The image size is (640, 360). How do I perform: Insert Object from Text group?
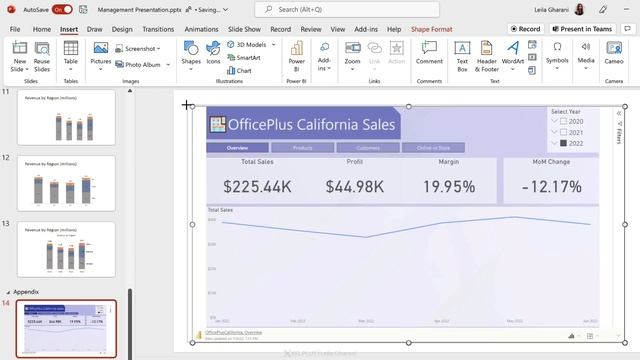pyautogui.click(x=532, y=70)
